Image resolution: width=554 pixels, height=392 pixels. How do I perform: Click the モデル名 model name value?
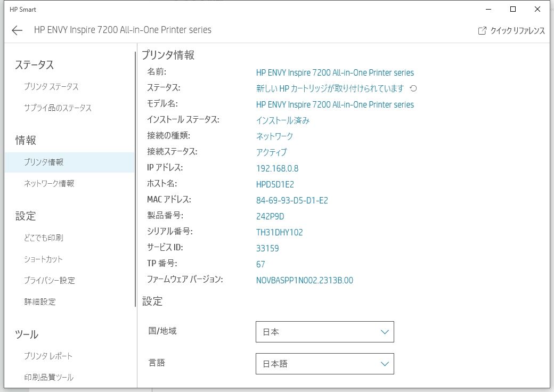point(335,104)
